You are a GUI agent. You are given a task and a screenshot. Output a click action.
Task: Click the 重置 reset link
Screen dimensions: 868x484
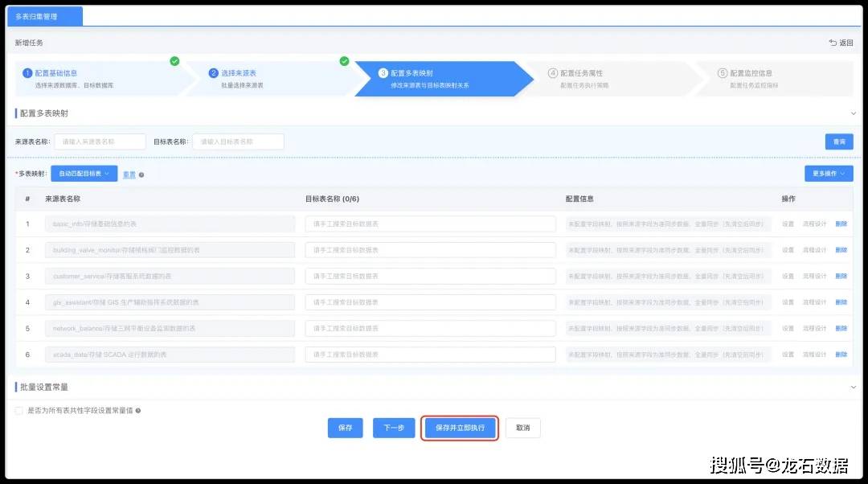pyautogui.click(x=129, y=174)
